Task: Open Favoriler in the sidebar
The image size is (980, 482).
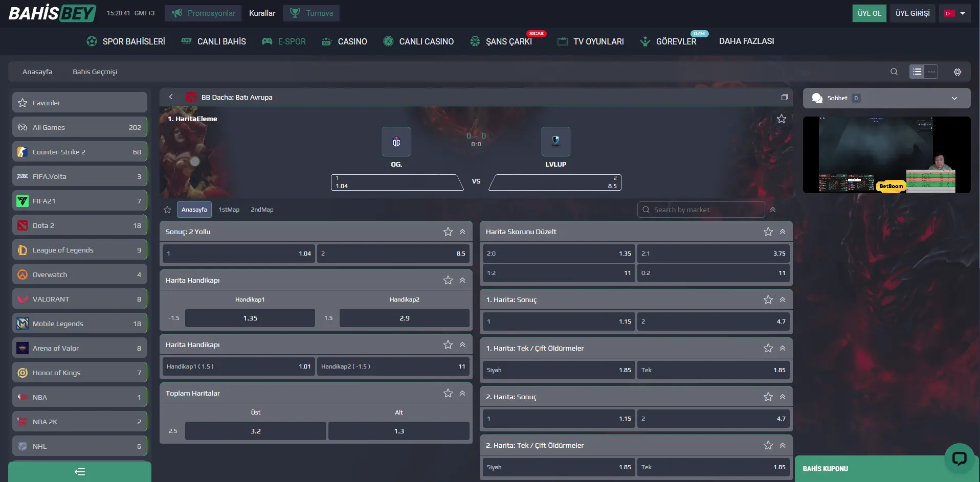Action: point(80,103)
